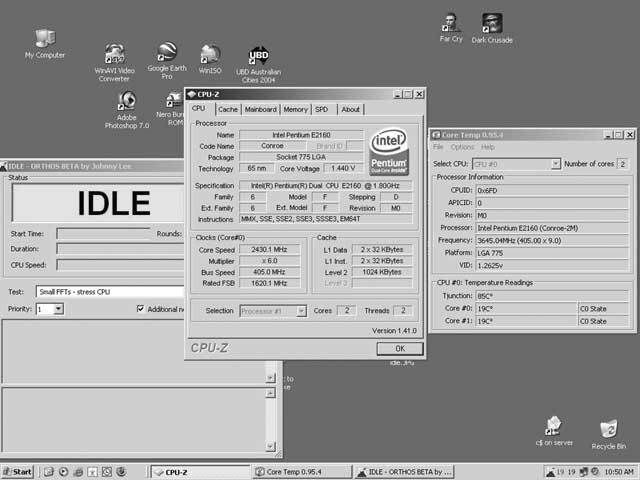Select the Adobe Photoshop 7.0 shortcut
Image resolution: width=640 pixels, height=480 pixels.
point(127,110)
